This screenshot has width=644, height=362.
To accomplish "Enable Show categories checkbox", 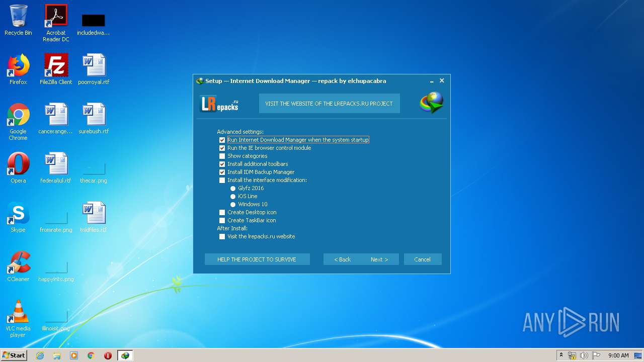I will (222, 156).
